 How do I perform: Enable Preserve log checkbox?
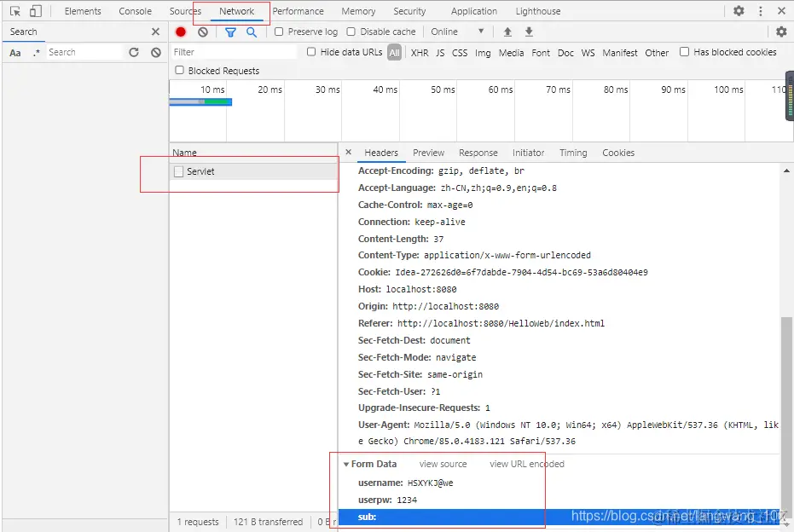(x=279, y=32)
